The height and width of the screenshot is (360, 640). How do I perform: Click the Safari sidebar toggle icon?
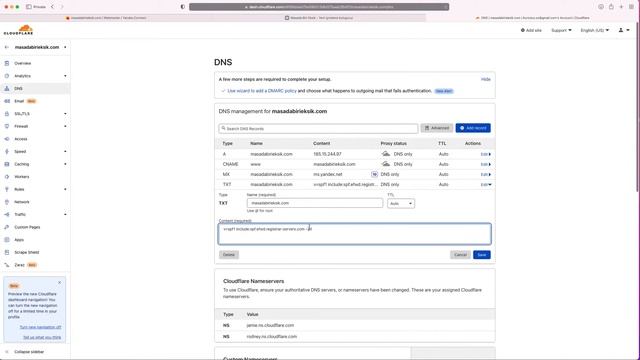29,7
